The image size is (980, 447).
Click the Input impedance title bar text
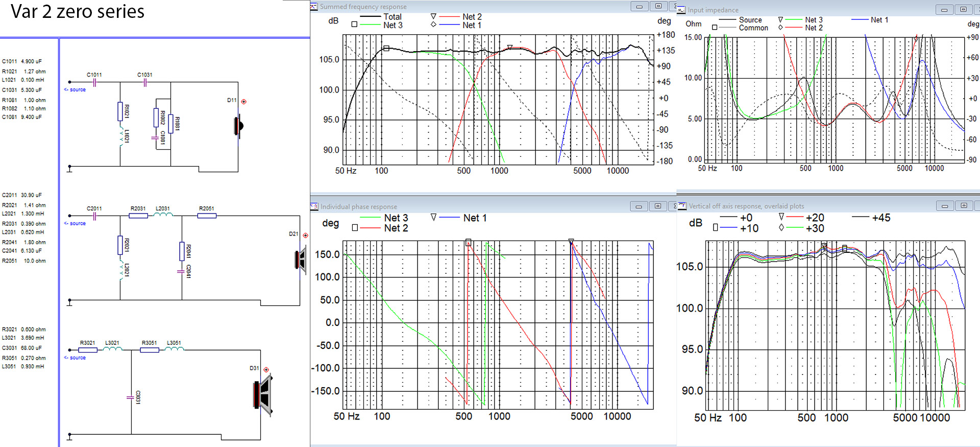click(713, 10)
